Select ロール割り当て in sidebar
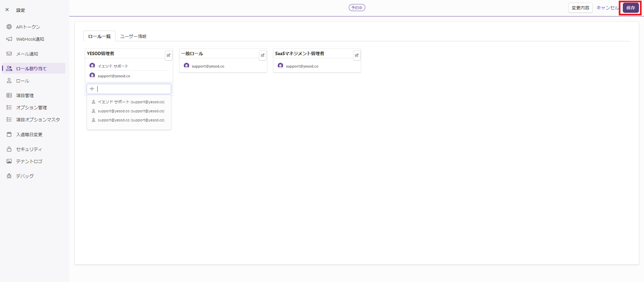 click(x=34, y=69)
